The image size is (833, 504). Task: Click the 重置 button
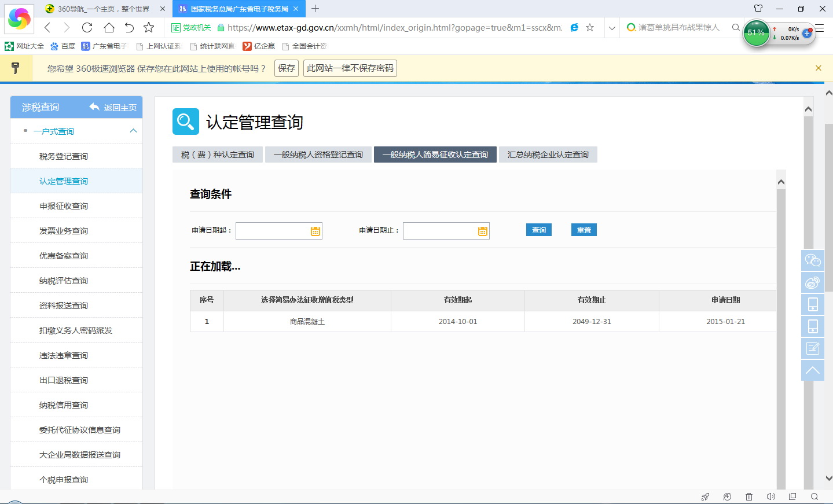584,230
